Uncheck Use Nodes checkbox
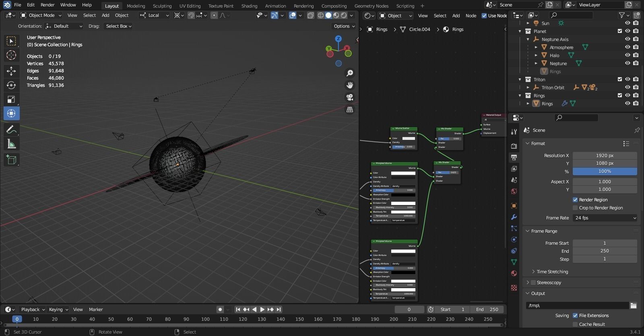This screenshot has height=336, width=644. 484,16
